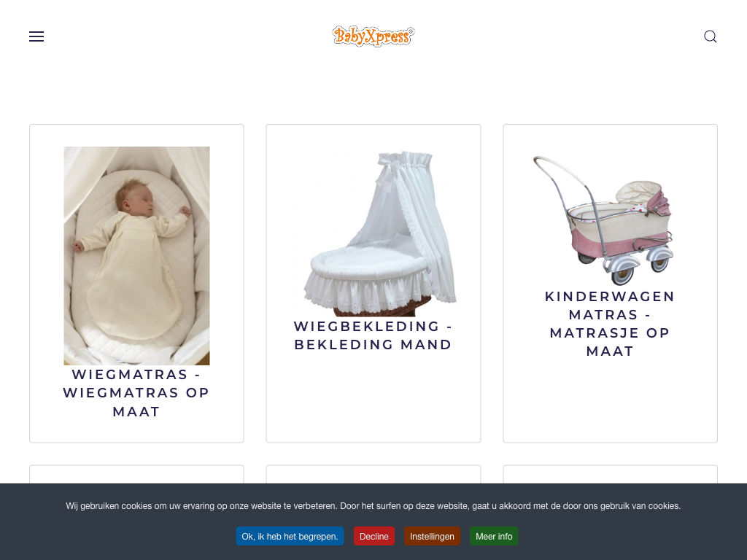
Task: Select the Wiegmatras category card
Action: coord(136,284)
